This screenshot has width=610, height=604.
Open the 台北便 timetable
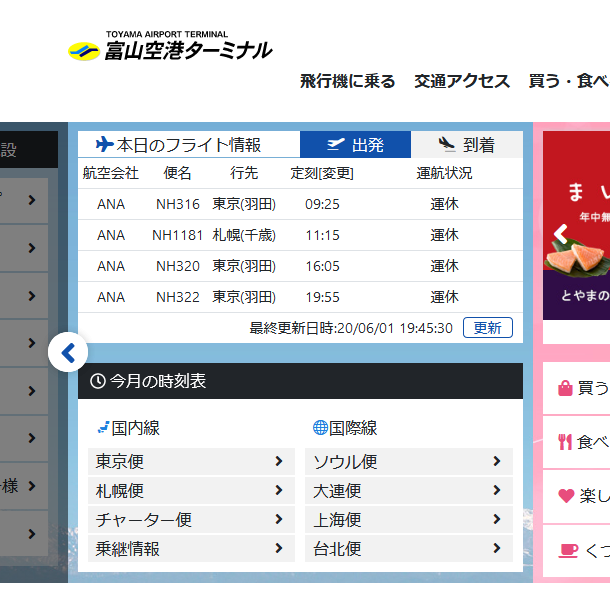pyautogui.click(x=409, y=548)
